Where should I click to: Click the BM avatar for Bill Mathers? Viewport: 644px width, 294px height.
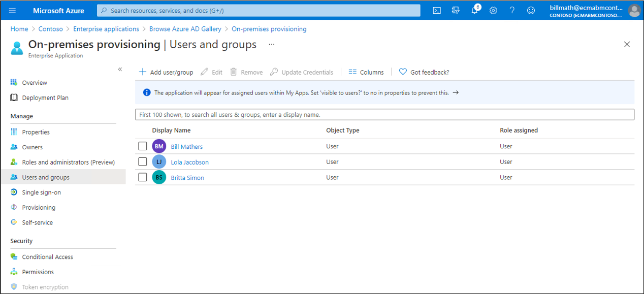159,146
